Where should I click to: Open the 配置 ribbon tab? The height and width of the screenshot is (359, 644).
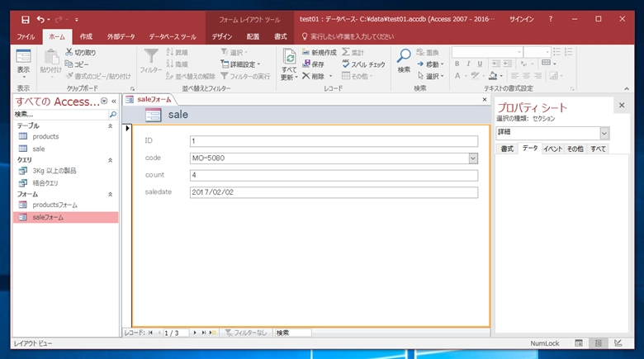(253, 36)
